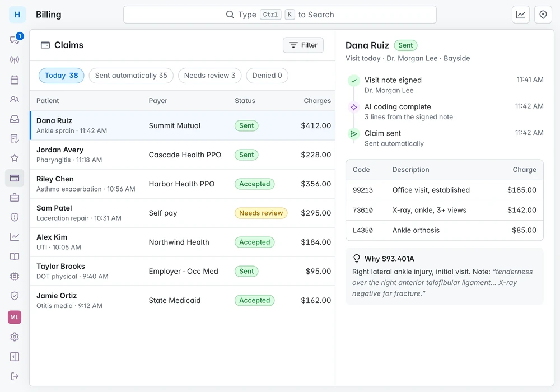Click code 73610 in detail table
560x392 pixels.
363,210
